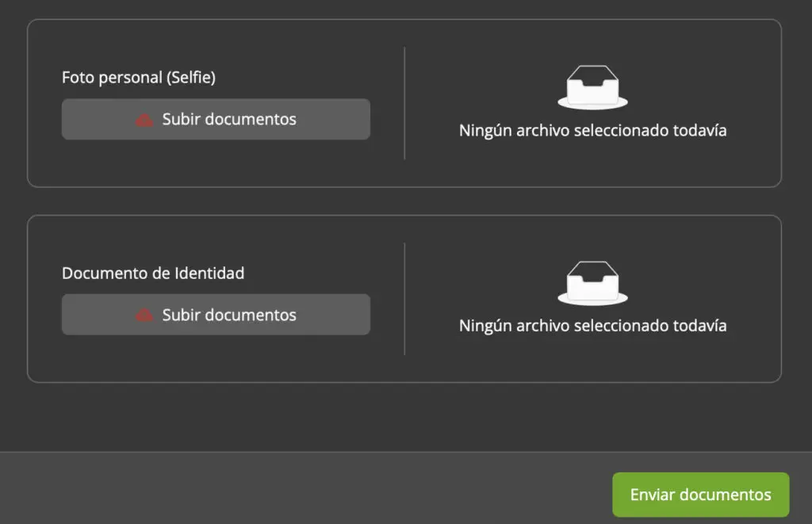Click the Ningún archivo seleccionado text in identity card
This screenshot has height=524, width=812.
click(592, 325)
